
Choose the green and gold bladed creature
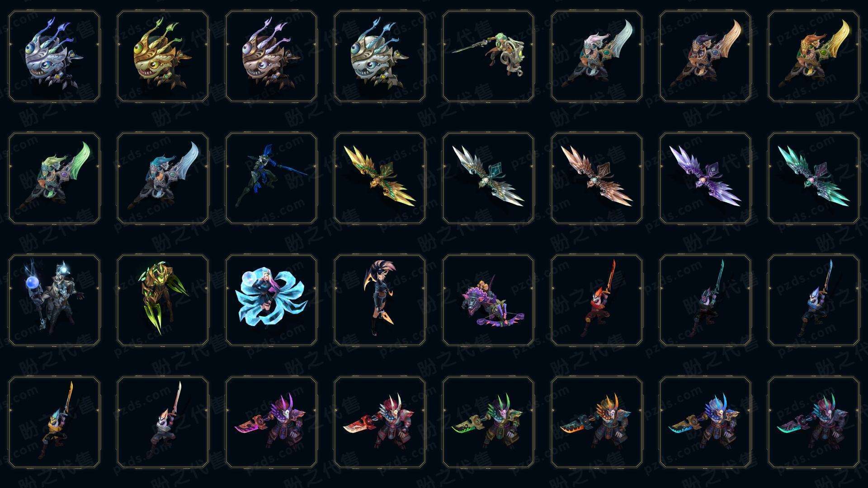[163, 300]
